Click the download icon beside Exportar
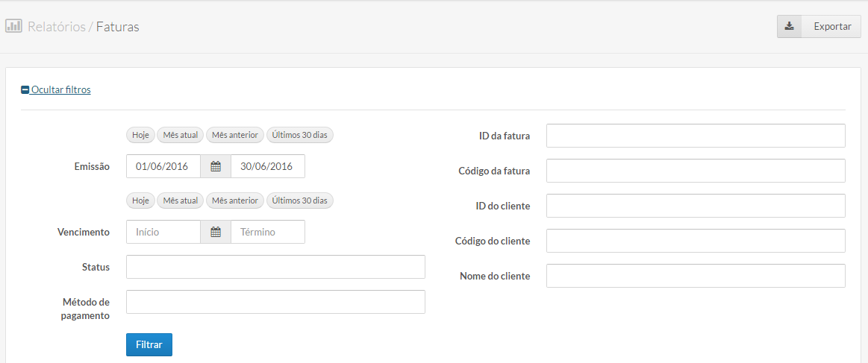This screenshot has height=363, width=868. tap(789, 27)
